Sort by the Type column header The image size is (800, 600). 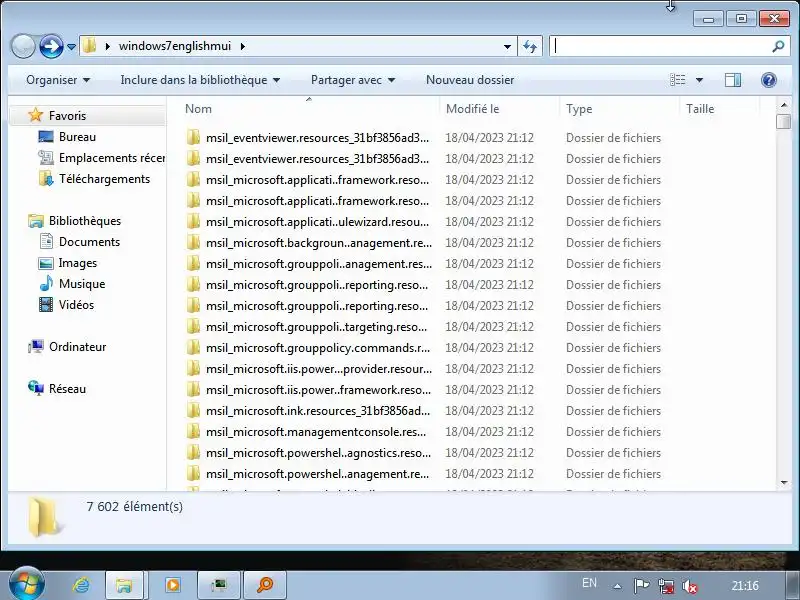pos(619,109)
